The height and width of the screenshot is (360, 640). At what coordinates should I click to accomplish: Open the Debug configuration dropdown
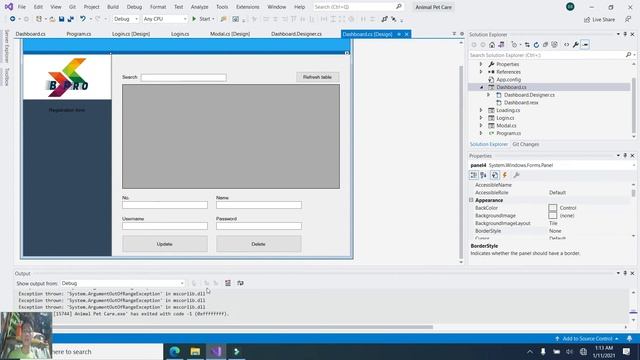[x=126, y=19]
